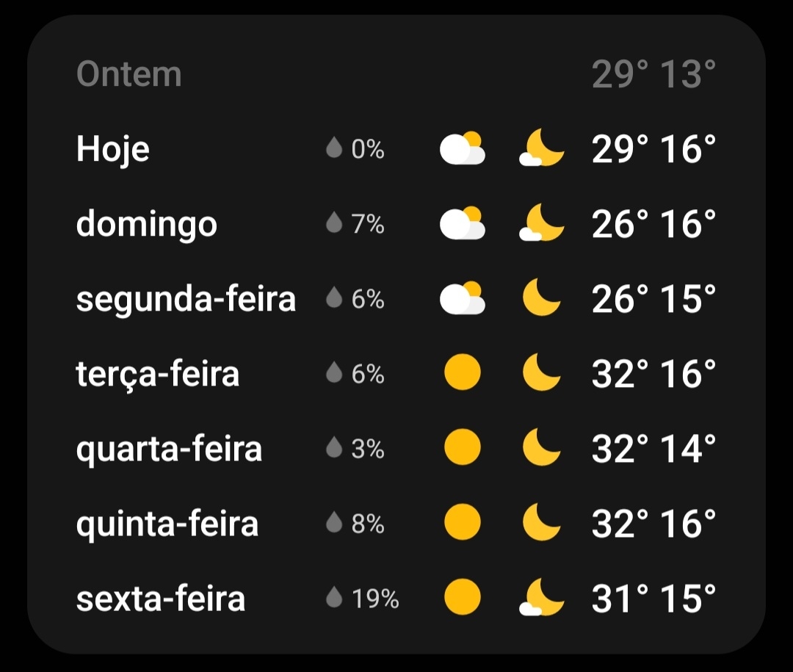This screenshot has width=793, height=672.
Task: Tap segunda-feira partly cloudy day icon
Action: (x=463, y=299)
